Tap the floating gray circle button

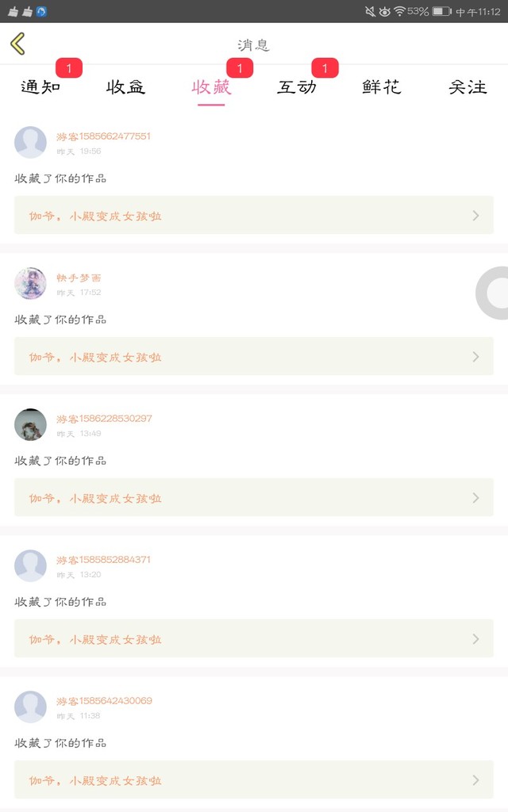point(495,294)
